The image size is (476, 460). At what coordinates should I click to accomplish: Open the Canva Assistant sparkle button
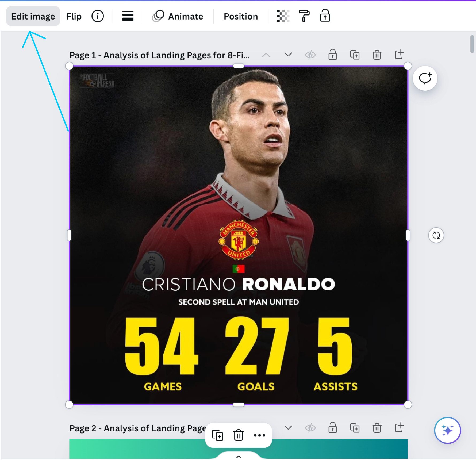448,430
